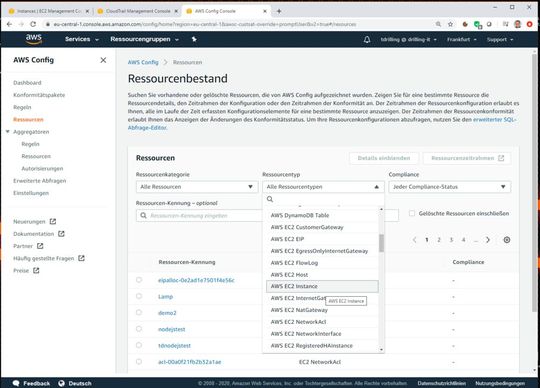The image size is (540, 388).
Task: Go to next page arrow
Action: pyautogui.click(x=488, y=240)
